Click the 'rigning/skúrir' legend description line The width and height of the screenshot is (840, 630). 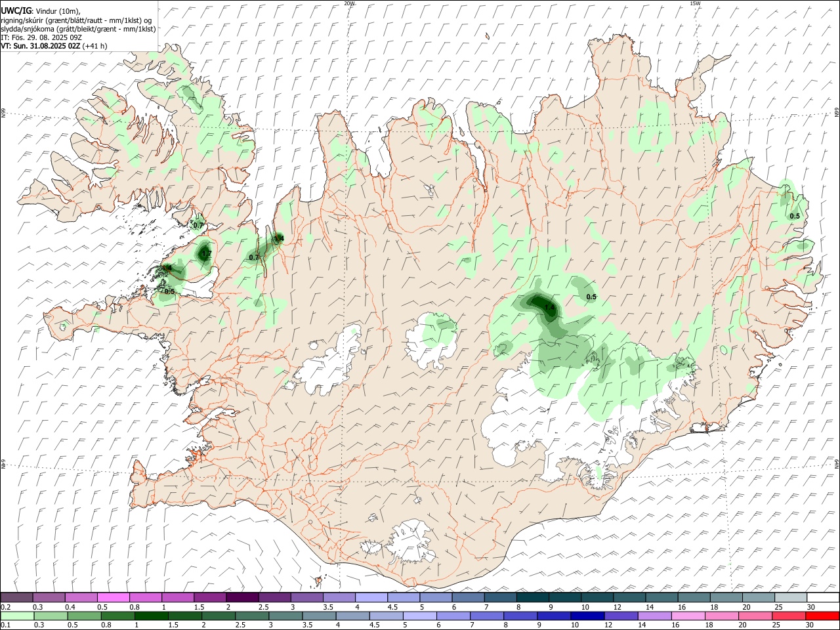pyautogui.click(x=76, y=20)
